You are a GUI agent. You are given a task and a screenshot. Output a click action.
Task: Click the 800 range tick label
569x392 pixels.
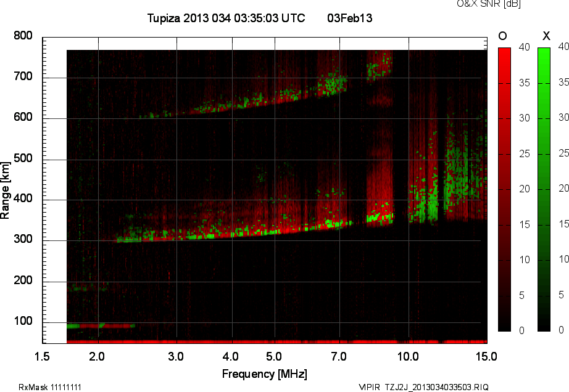(x=23, y=36)
